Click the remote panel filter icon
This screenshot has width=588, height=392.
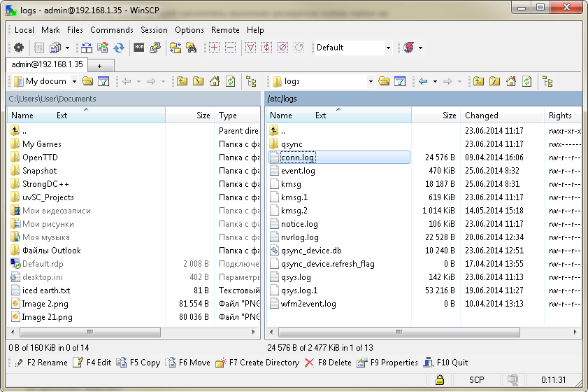pyautogui.click(x=400, y=81)
